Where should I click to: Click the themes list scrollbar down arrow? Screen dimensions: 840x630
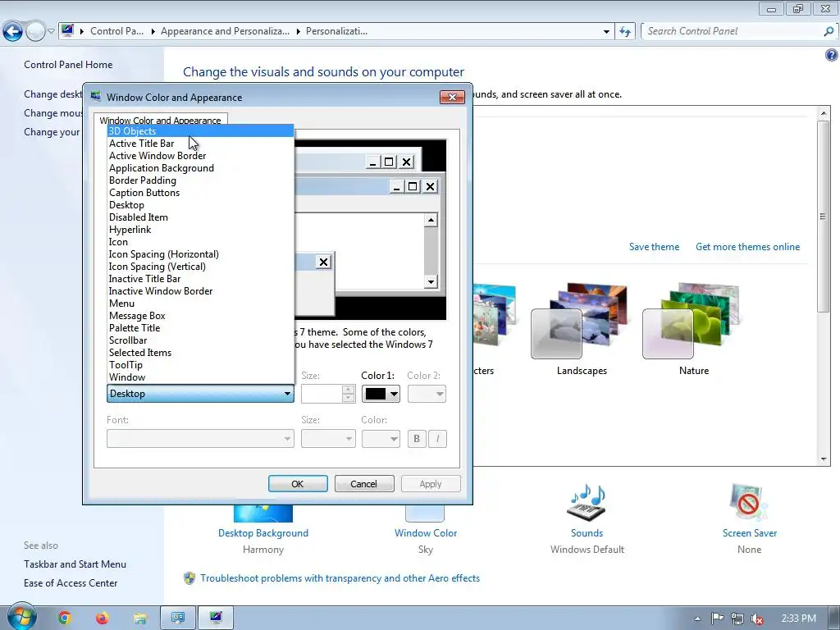pyautogui.click(x=824, y=459)
